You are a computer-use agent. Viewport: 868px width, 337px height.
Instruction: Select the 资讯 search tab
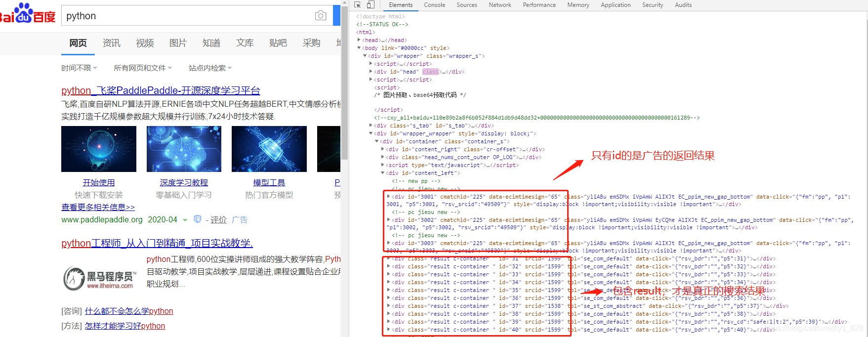[x=111, y=43]
